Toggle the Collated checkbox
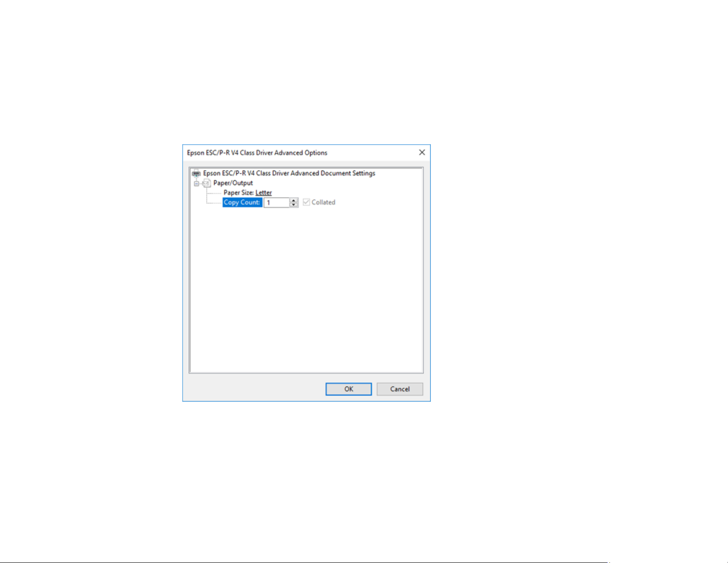The height and width of the screenshot is (563, 728). click(306, 202)
